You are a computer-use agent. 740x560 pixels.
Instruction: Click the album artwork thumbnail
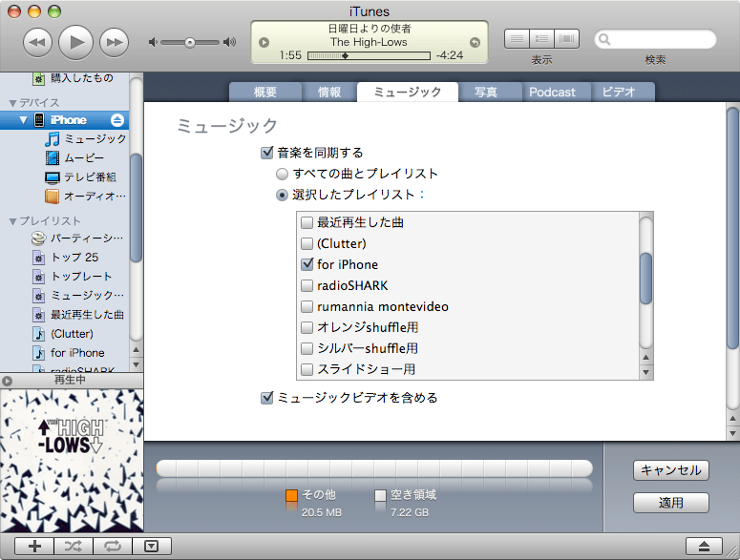click(x=72, y=461)
